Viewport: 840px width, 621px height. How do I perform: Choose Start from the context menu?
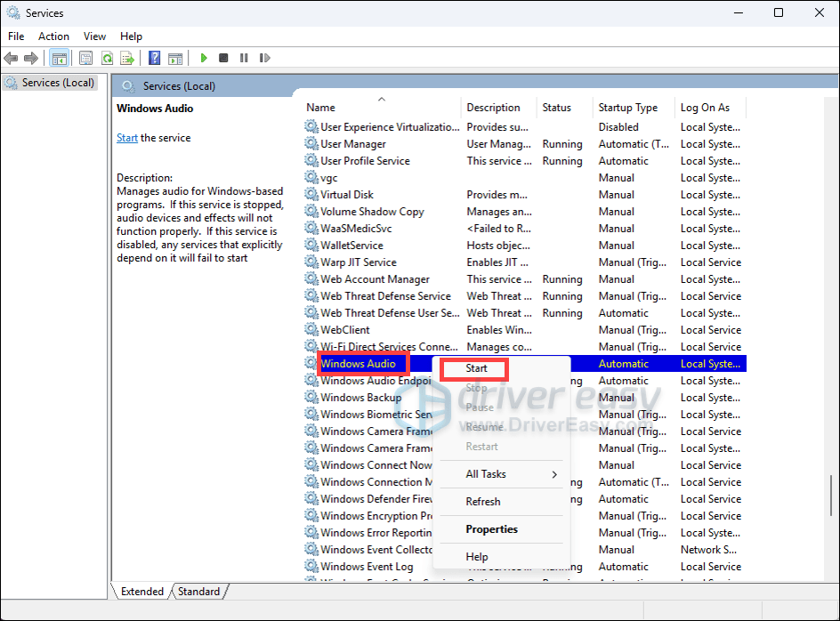click(x=476, y=368)
